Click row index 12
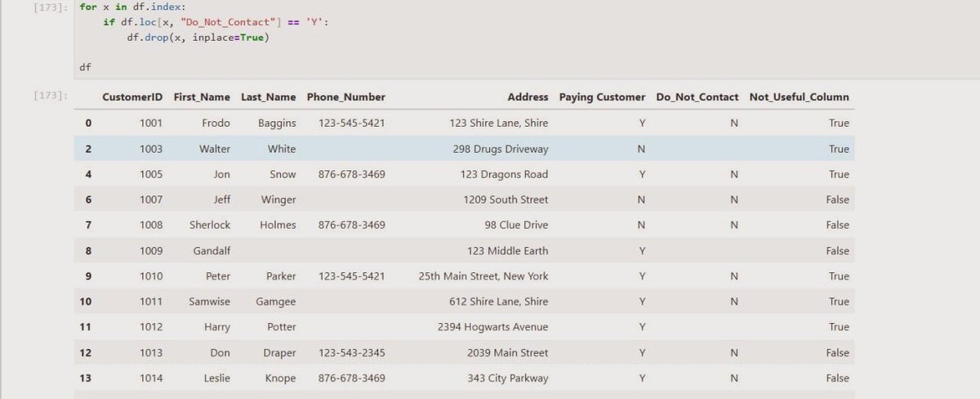 86,353
